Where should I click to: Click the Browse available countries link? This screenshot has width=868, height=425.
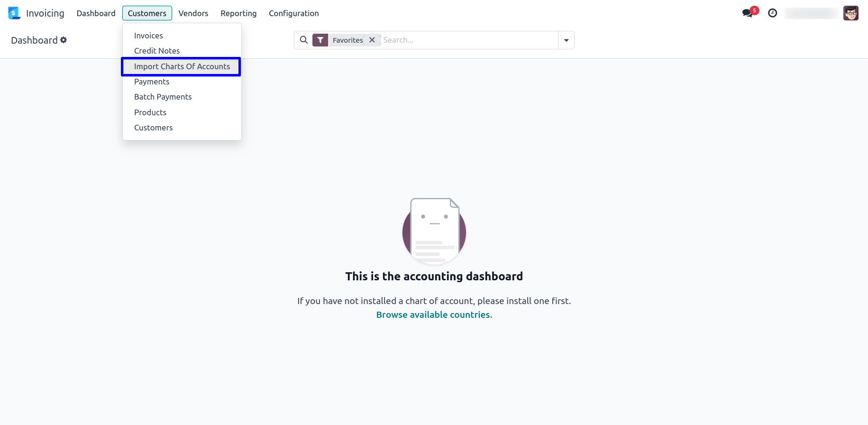[x=434, y=314]
